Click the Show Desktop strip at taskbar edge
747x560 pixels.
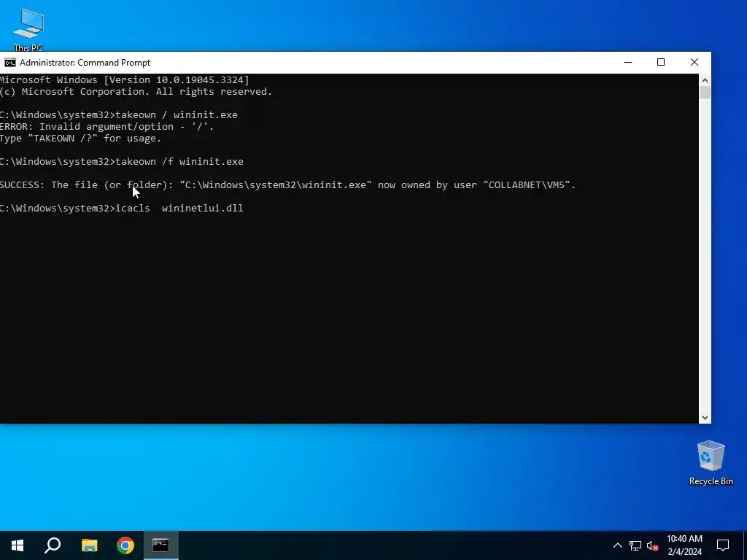click(x=745, y=545)
